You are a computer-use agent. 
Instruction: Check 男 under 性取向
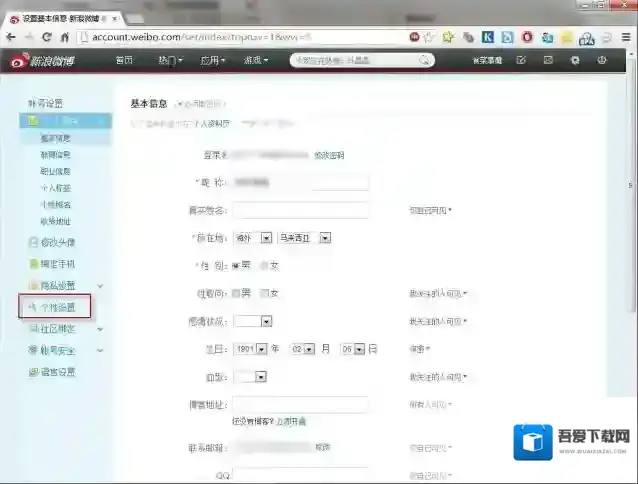click(236, 293)
